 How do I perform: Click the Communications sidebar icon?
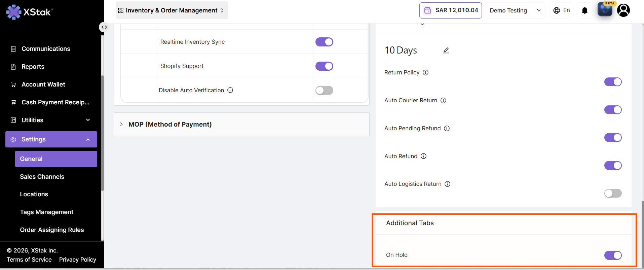(x=13, y=49)
